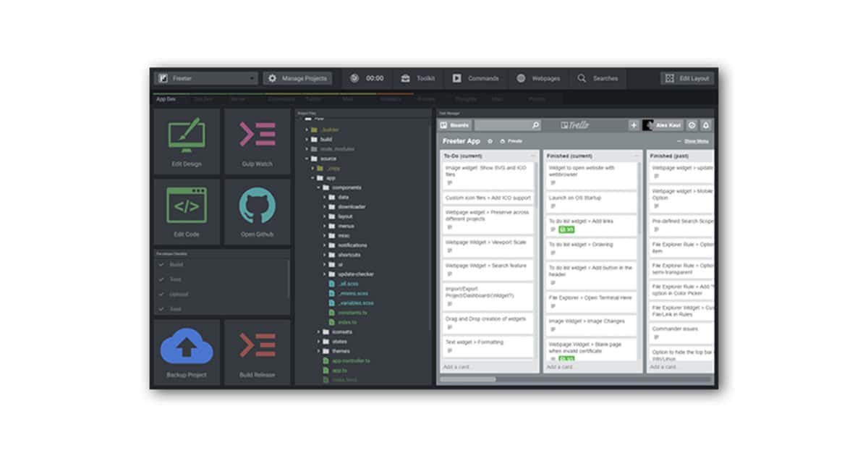The height and width of the screenshot is (456, 868).
Task: Toggle the Upload checklist item
Action: pos(161,295)
